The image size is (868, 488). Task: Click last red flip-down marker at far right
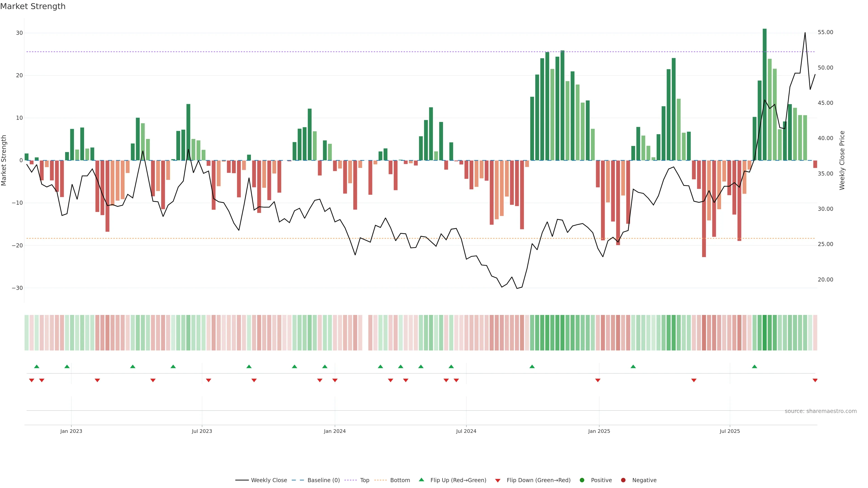coord(815,380)
